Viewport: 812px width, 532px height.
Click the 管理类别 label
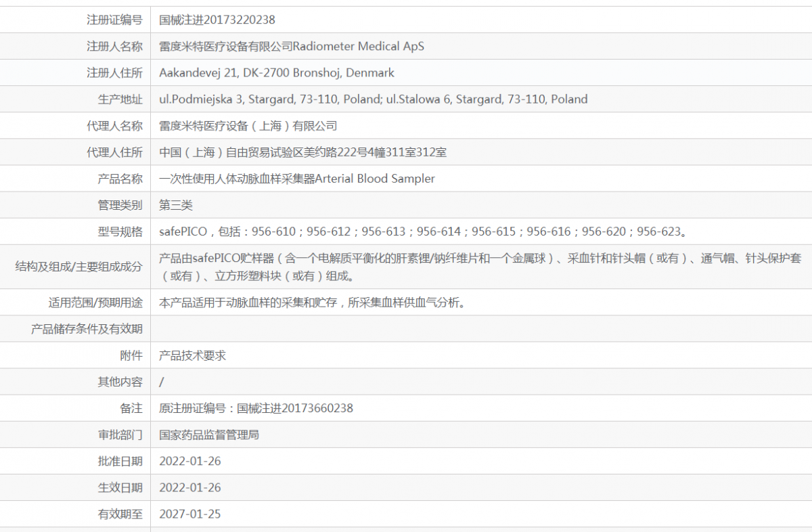tap(120, 205)
